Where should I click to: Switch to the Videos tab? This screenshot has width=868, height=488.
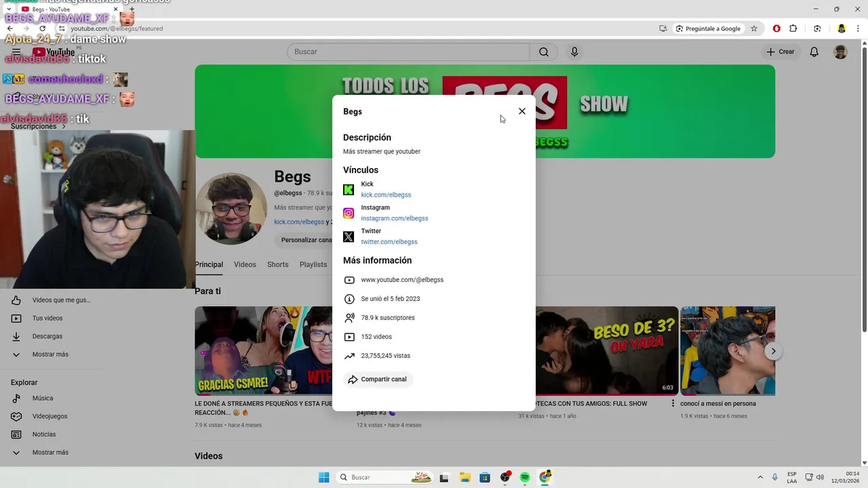click(245, 264)
